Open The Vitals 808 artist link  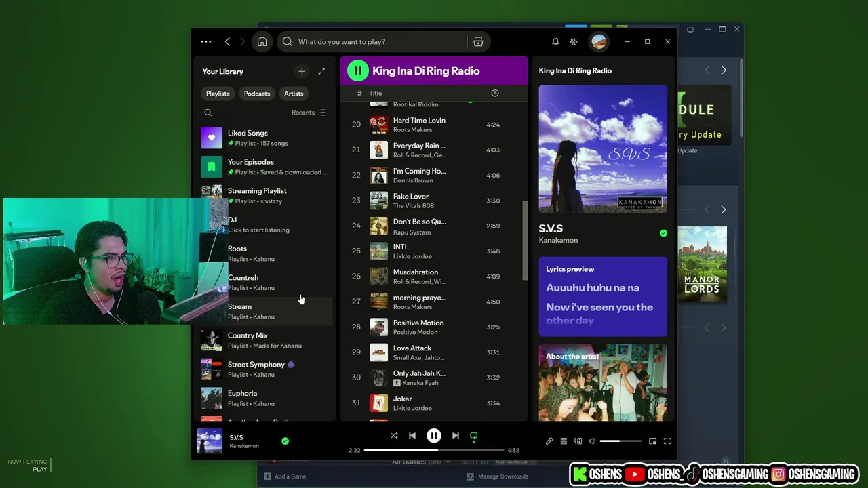414,205
